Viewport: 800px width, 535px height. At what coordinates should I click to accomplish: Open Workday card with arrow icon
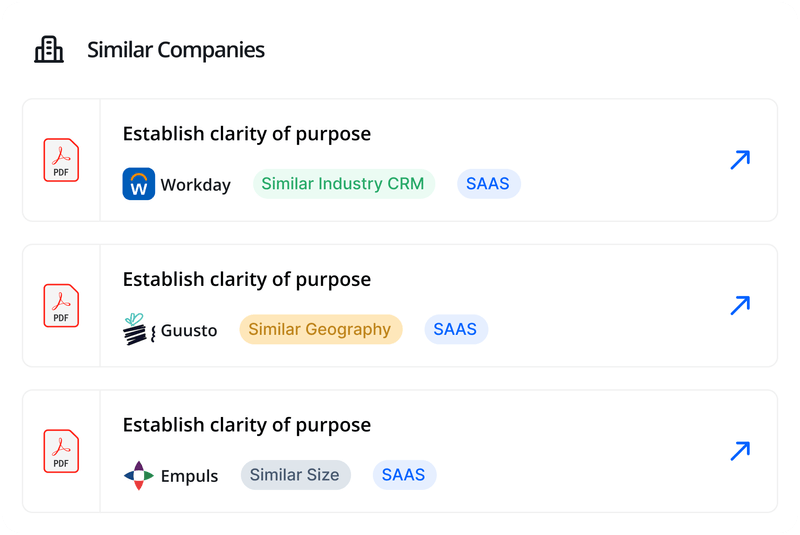740,160
